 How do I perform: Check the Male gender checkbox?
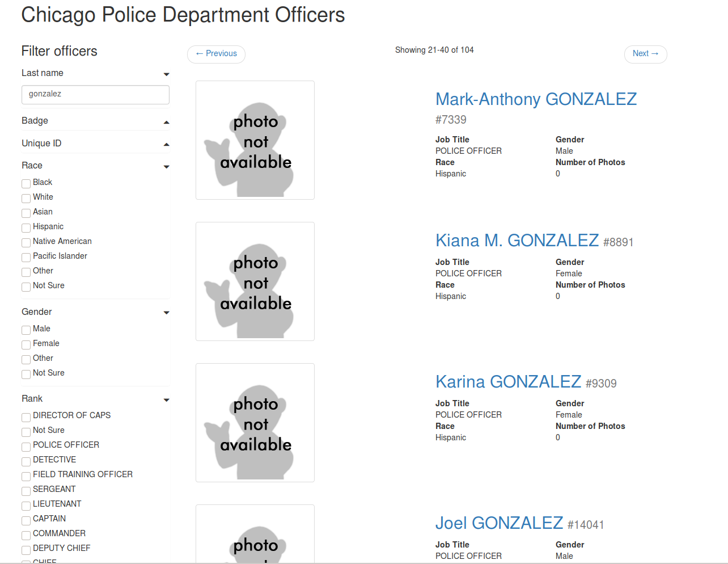pyautogui.click(x=26, y=330)
